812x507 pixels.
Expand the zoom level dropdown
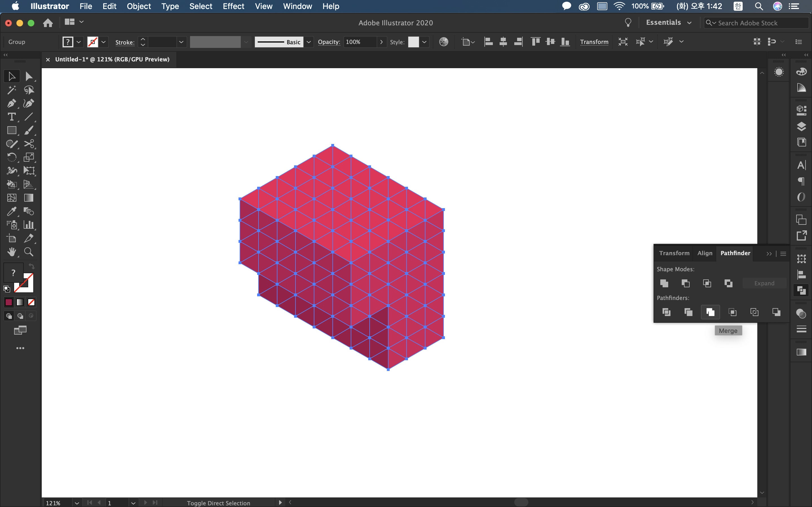(x=77, y=503)
